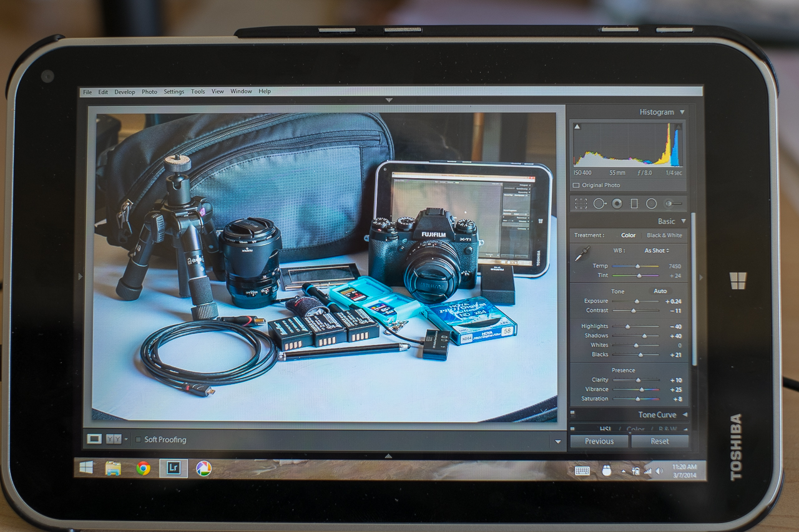Toggle the Tone Curve panel on/off switch
This screenshot has width=799, height=532.
572,413
